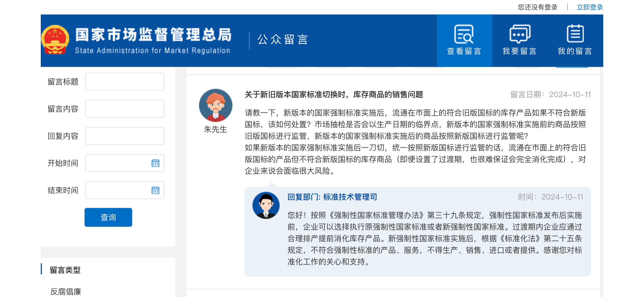Viewport: 644px width, 297px height.
Task: Click the 您还没有登录 status text
Action: click(538, 7)
